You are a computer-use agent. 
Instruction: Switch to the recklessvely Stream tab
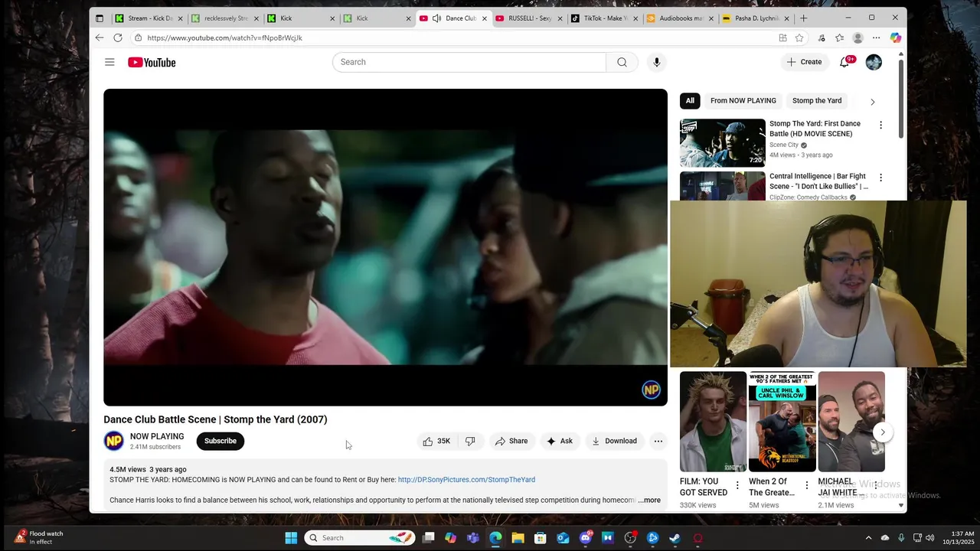pyautogui.click(x=225, y=18)
